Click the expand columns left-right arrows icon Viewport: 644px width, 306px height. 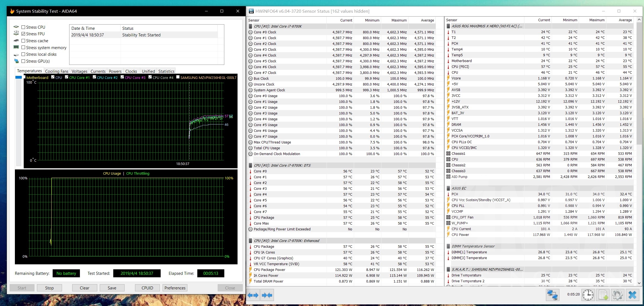click(x=253, y=295)
